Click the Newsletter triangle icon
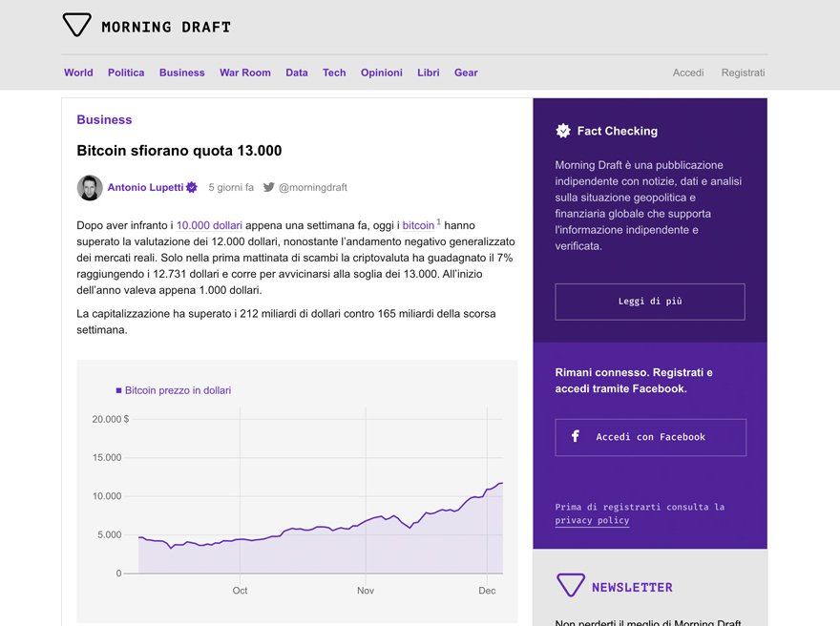Screen dimensions: 840x626 [571, 585]
